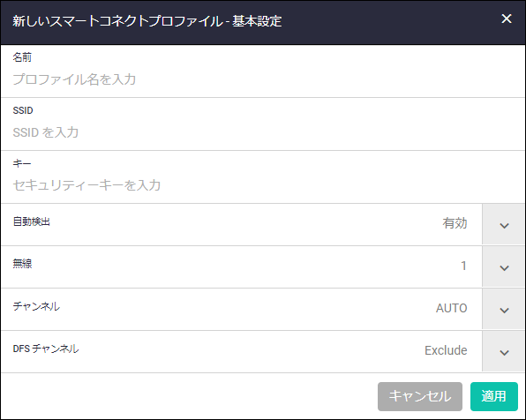Viewport: 526px width, 420px height.
Task: Click the 名前 field label
Action: (x=22, y=57)
